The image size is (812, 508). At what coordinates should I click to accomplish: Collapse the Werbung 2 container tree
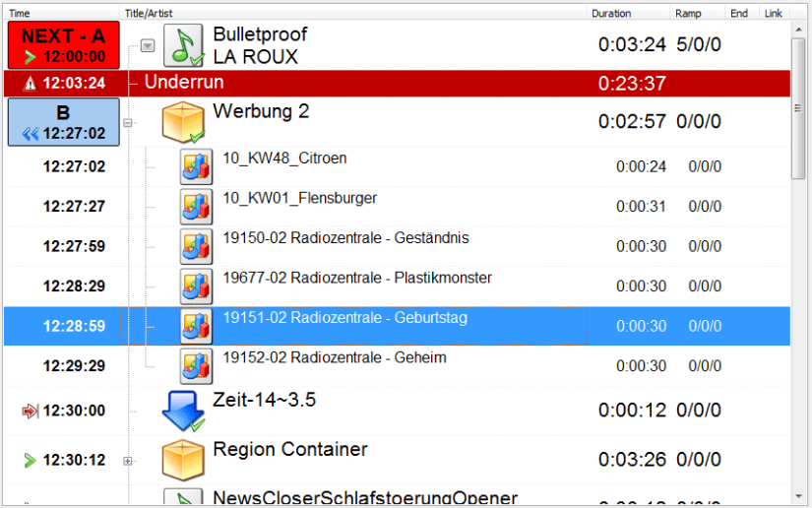(x=128, y=123)
